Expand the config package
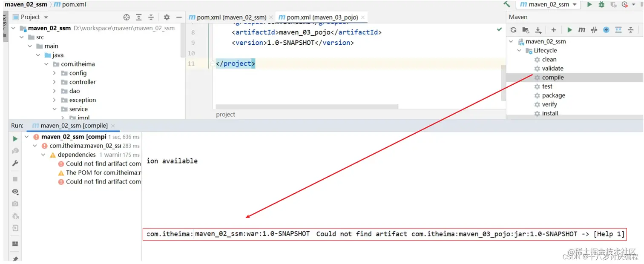644x264 pixels. 55,73
